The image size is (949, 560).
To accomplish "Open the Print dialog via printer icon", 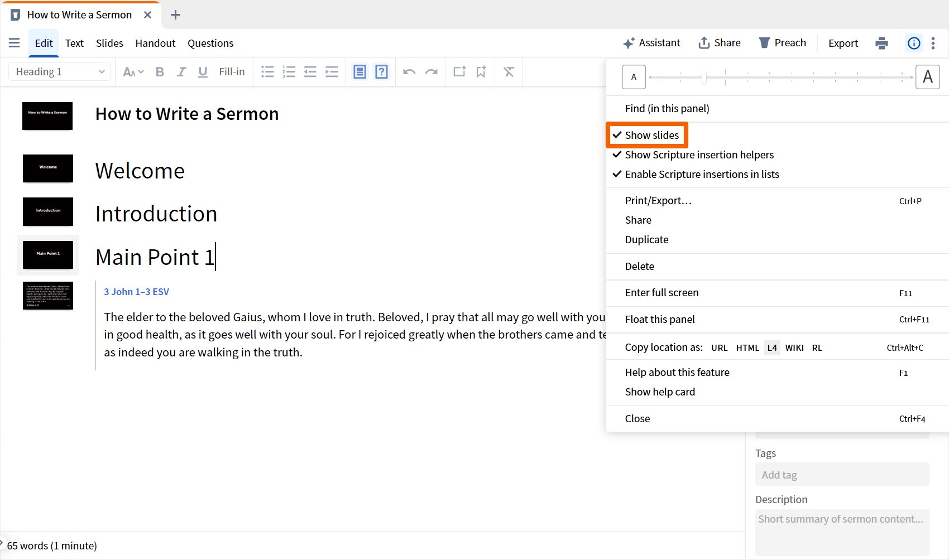I will point(881,42).
